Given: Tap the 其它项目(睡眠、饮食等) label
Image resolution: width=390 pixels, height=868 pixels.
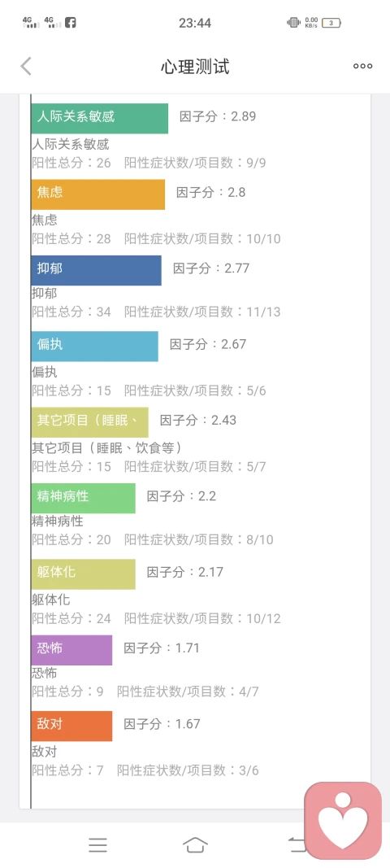Looking at the screenshot, I should (106, 448).
